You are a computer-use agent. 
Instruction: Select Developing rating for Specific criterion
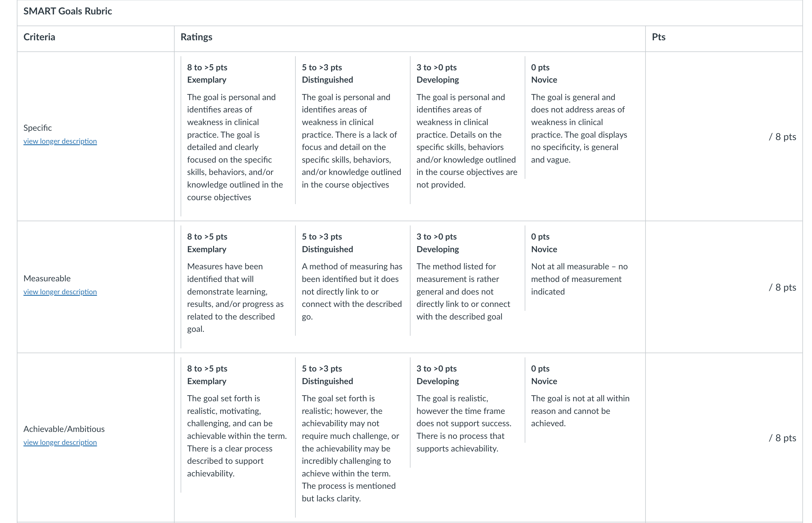pos(467,130)
